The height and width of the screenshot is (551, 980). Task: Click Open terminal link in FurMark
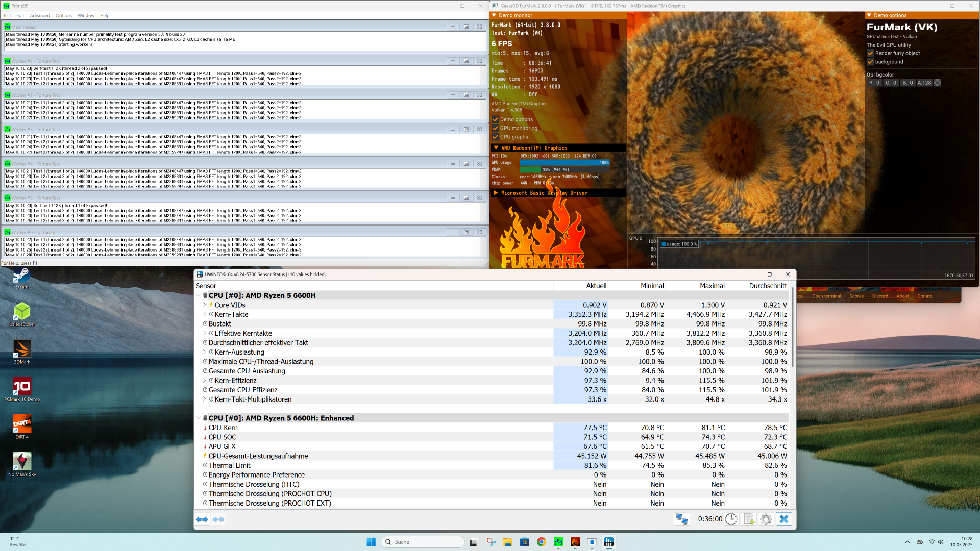pos(826,296)
